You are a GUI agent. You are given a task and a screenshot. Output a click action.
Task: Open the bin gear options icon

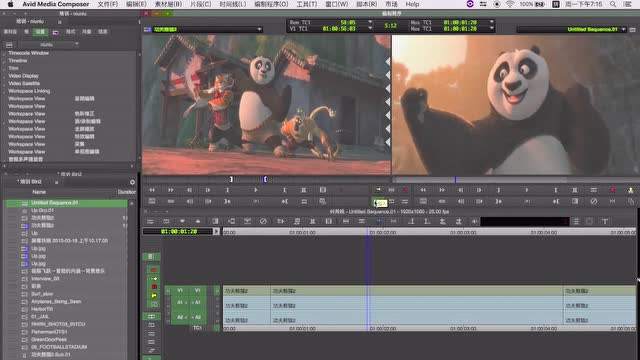coord(132,182)
